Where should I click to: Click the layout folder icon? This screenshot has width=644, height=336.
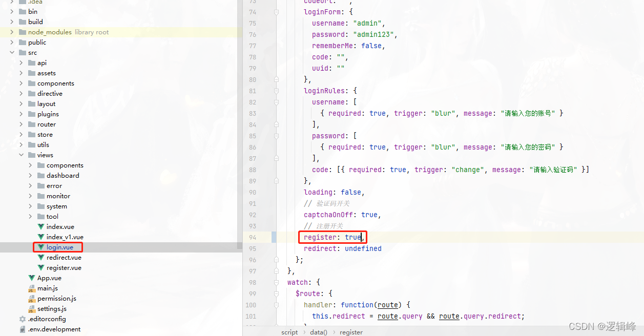31,103
